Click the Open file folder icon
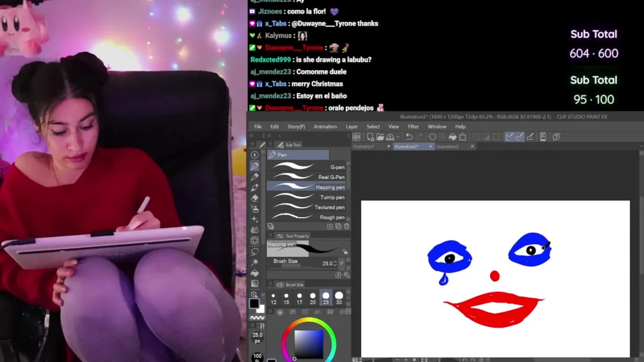Image resolution: width=644 pixels, height=362 pixels. point(380,137)
